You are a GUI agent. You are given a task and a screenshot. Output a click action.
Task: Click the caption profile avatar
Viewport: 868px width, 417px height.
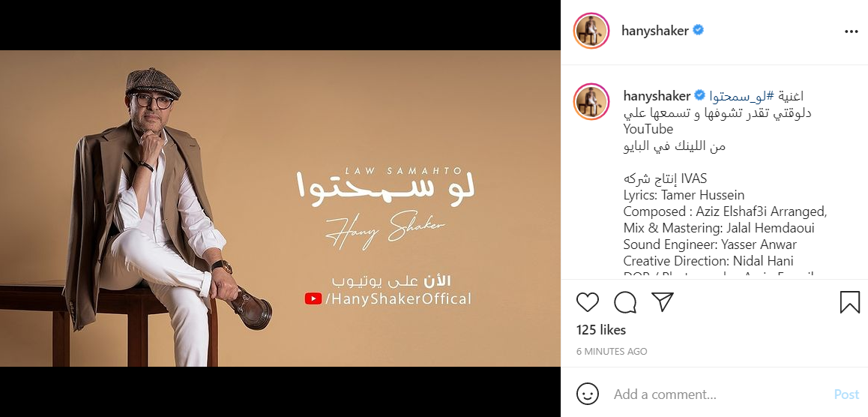[591, 102]
